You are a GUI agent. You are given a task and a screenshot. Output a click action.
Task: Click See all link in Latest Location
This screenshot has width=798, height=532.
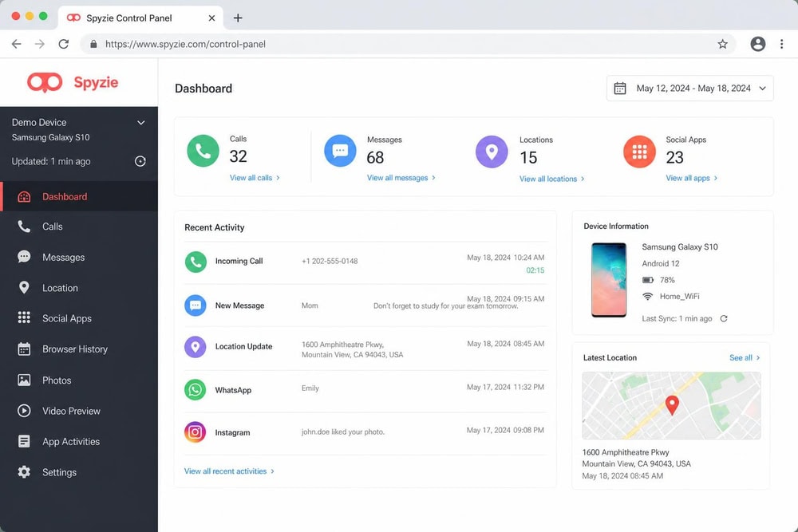745,357
